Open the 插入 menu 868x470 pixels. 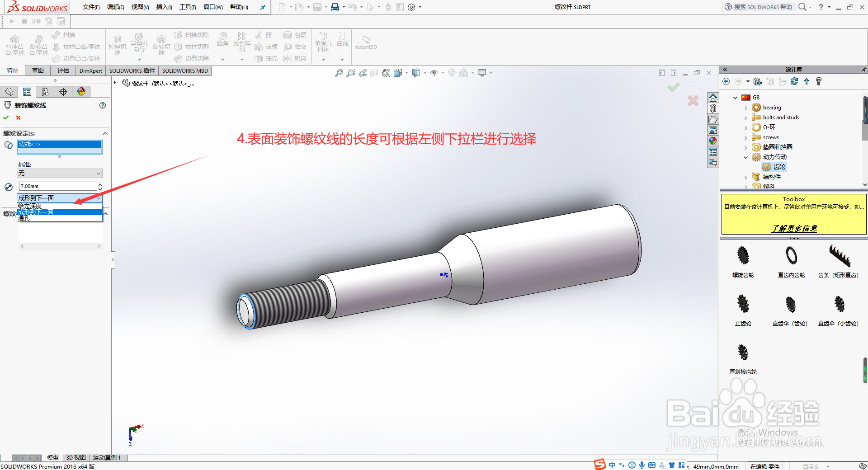click(164, 7)
